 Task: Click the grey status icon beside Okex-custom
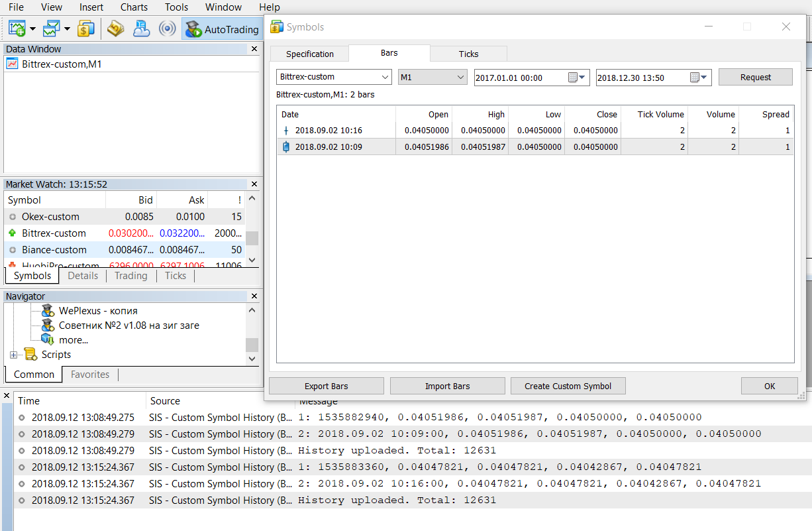(12, 217)
